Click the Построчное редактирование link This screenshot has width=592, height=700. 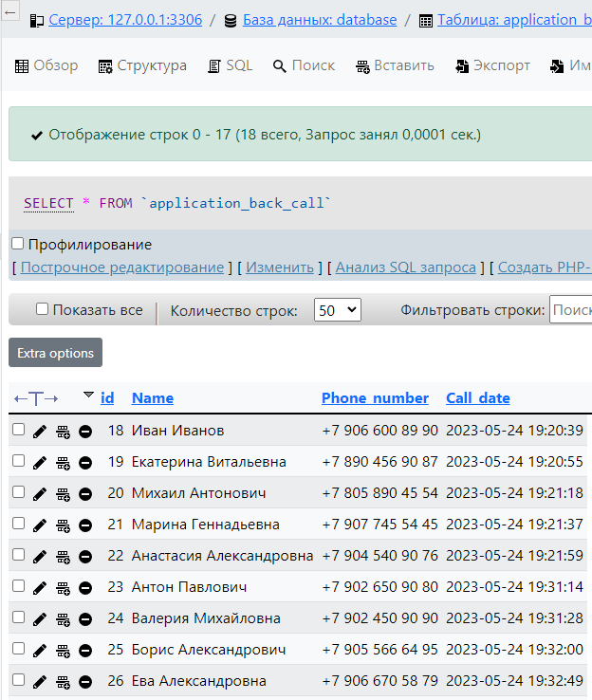pyautogui.click(x=122, y=267)
